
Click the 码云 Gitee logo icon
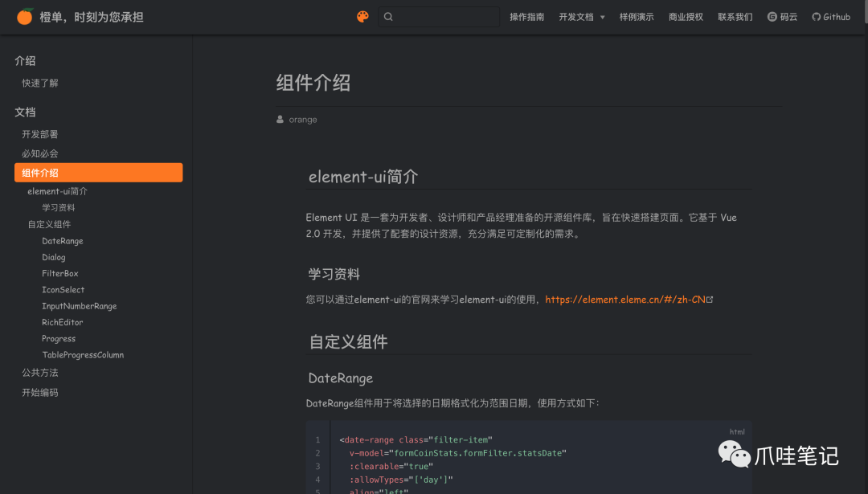coord(772,17)
